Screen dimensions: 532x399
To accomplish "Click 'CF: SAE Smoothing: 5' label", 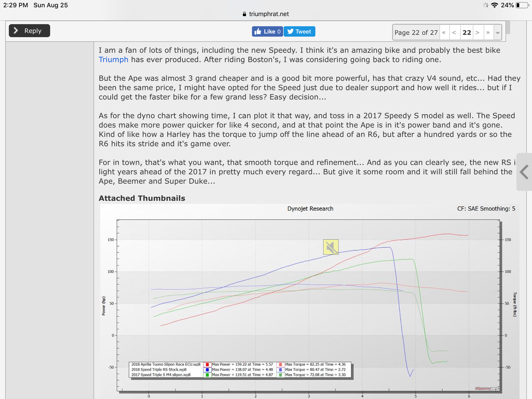I will tap(486, 209).
